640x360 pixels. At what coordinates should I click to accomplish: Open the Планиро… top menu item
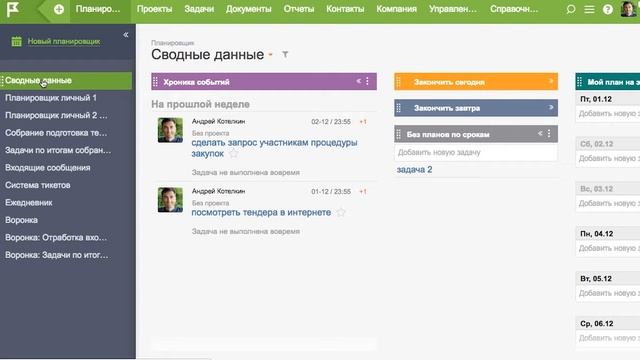tap(98, 9)
